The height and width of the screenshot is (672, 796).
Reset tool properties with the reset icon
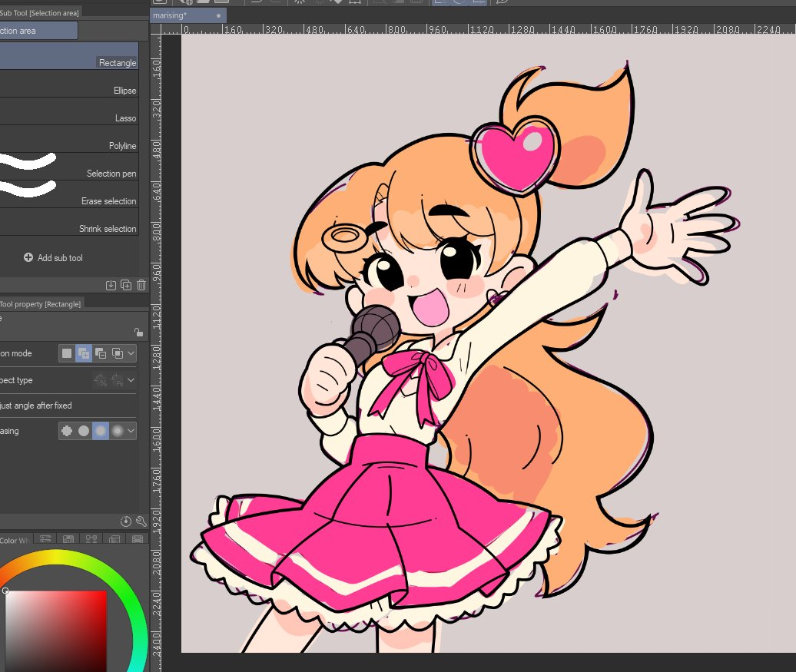click(x=126, y=521)
